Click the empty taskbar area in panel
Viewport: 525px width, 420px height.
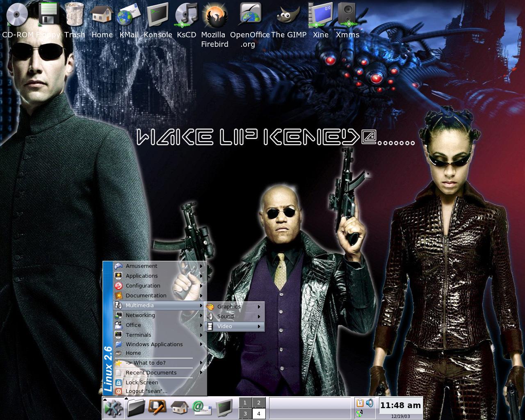pos(310,408)
